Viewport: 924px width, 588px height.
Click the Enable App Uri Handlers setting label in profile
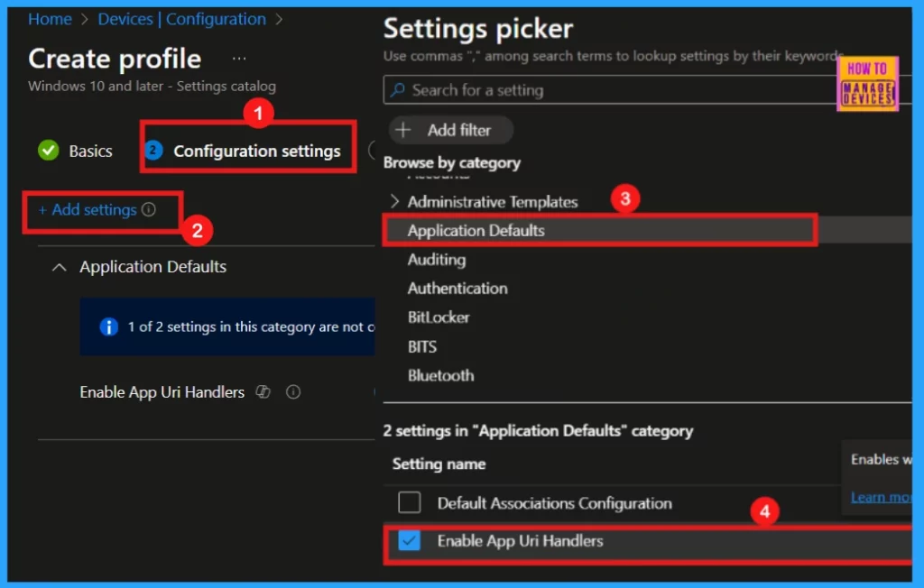click(x=162, y=391)
